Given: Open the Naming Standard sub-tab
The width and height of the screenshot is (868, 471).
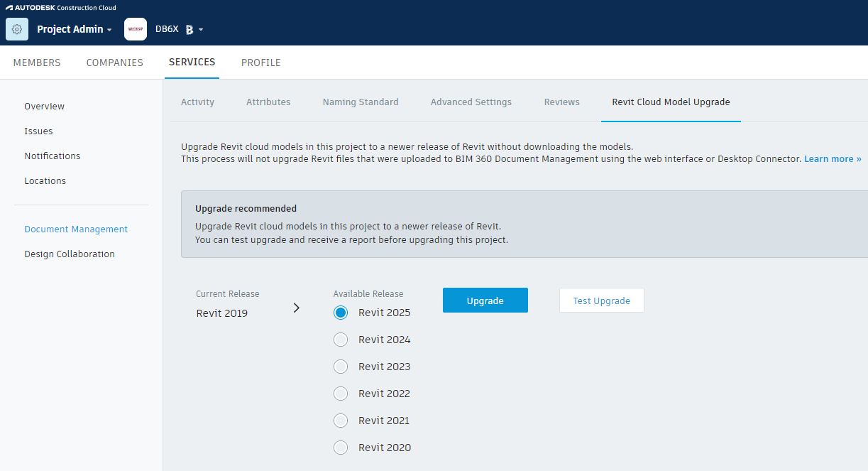Looking at the screenshot, I should 361,102.
